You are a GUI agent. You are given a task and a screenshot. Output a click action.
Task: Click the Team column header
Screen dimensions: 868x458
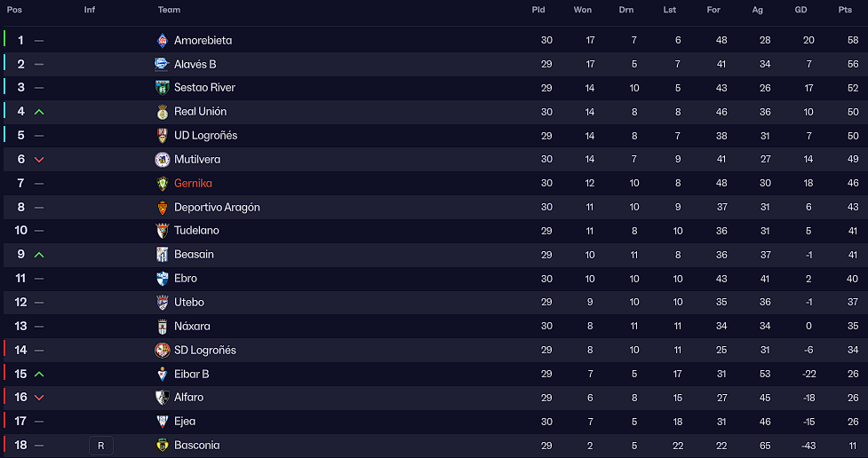click(x=169, y=10)
